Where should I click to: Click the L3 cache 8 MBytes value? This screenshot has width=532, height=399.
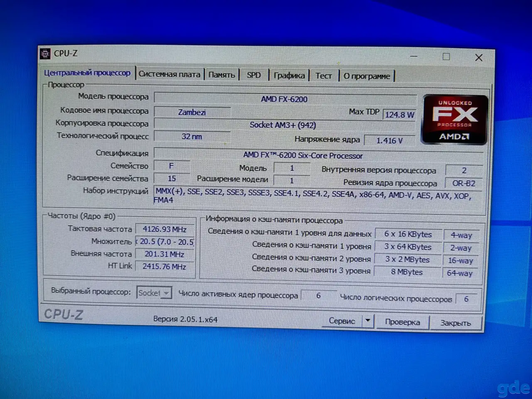[x=407, y=272]
